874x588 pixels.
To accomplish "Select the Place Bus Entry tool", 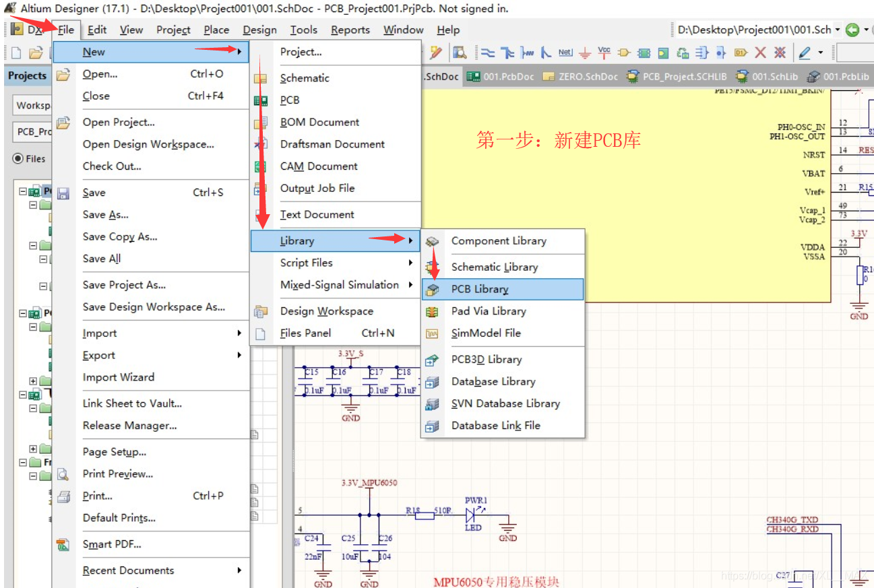I will point(546,53).
